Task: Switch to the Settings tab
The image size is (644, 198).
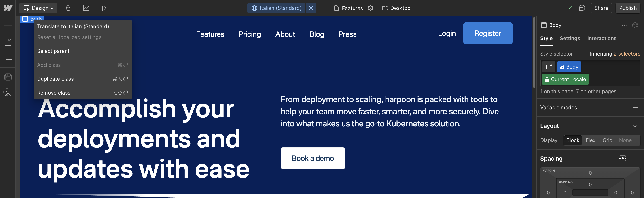Action: [x=570, y=38]
